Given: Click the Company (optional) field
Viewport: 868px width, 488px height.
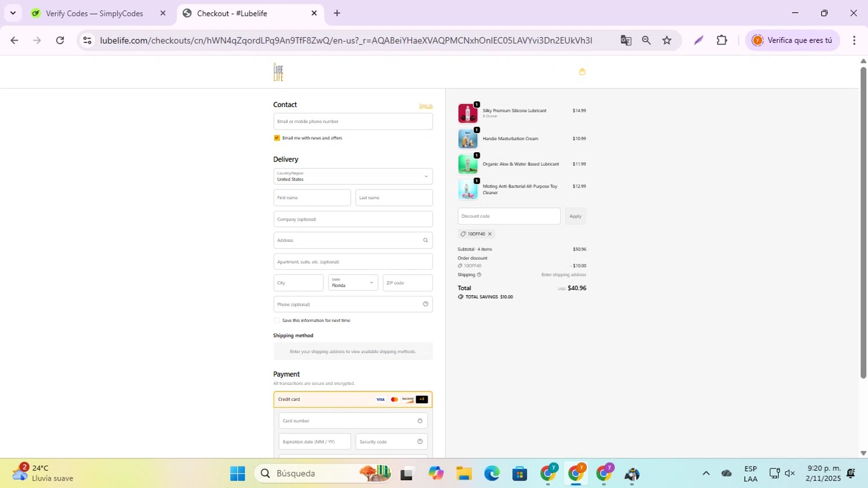Looking at the screenshot, I should pyautogui.click(x=353, y=219).
